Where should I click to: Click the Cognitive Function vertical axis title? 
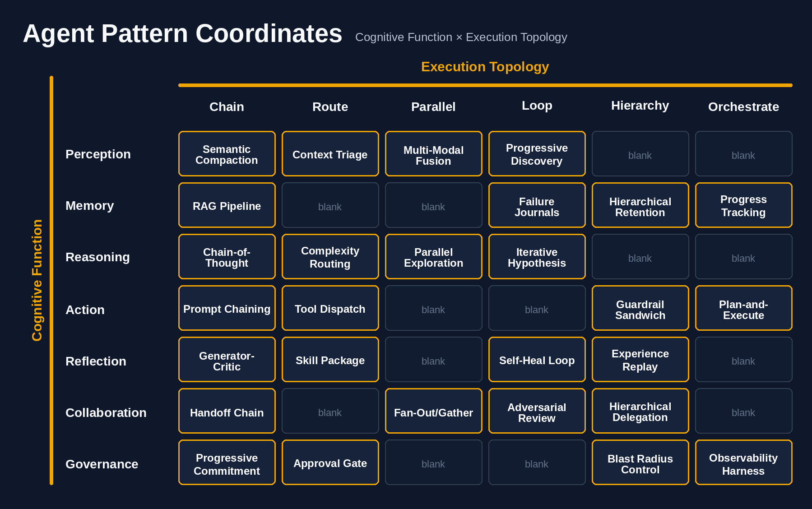[37, 280]
